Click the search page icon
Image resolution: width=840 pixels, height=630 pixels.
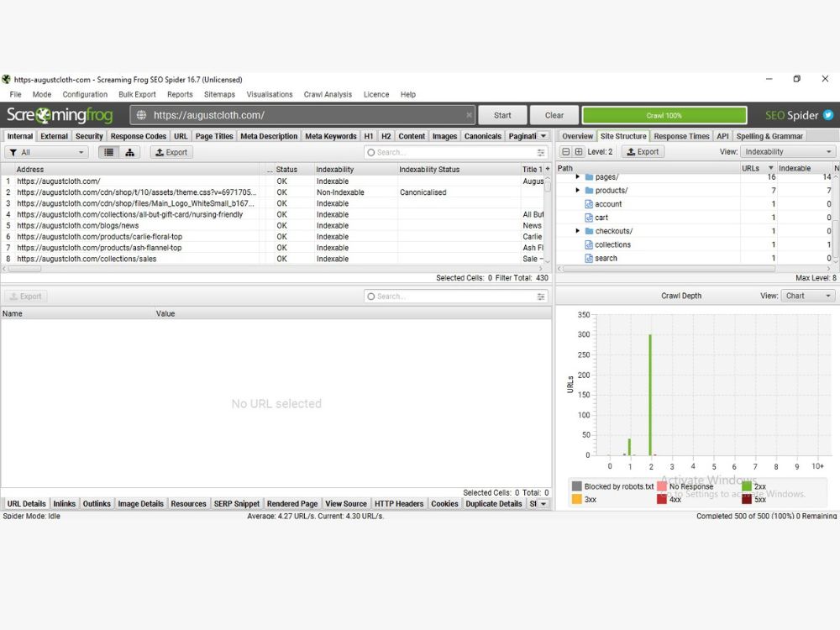coord(589,258)
